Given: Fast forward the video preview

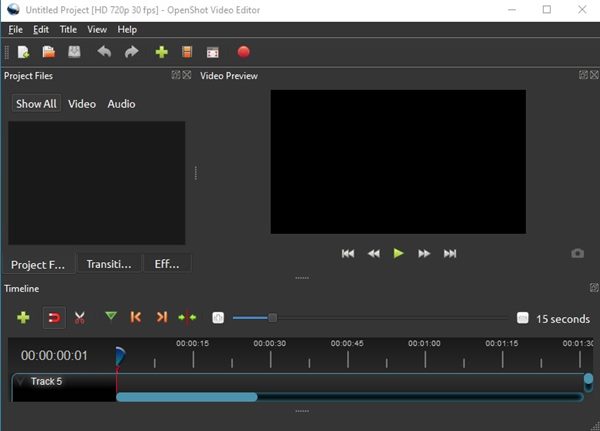Looking at the screenshot, I should click(424, 253).
